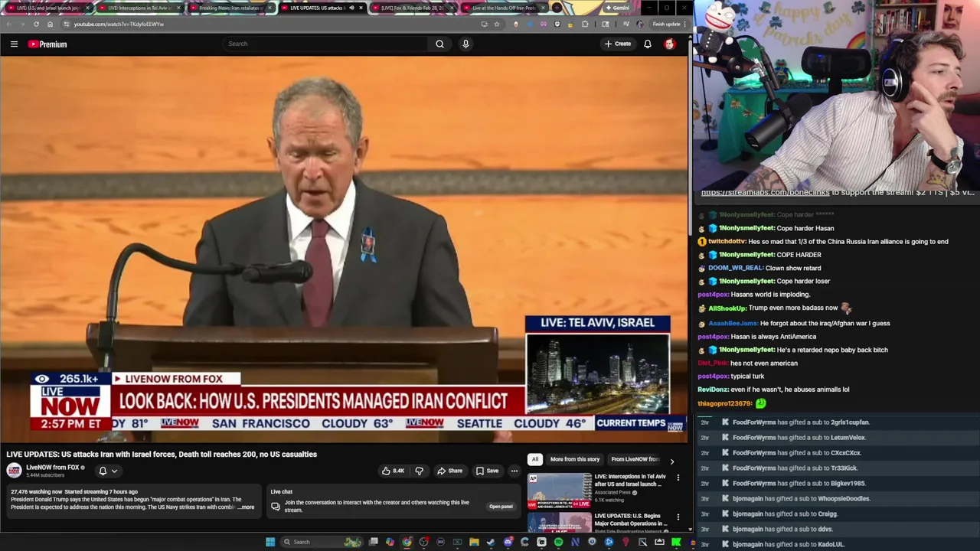The width and height of the screenshot is (980, 551).
Task: Mute the tab via its speaker icon
Action: 351,8
